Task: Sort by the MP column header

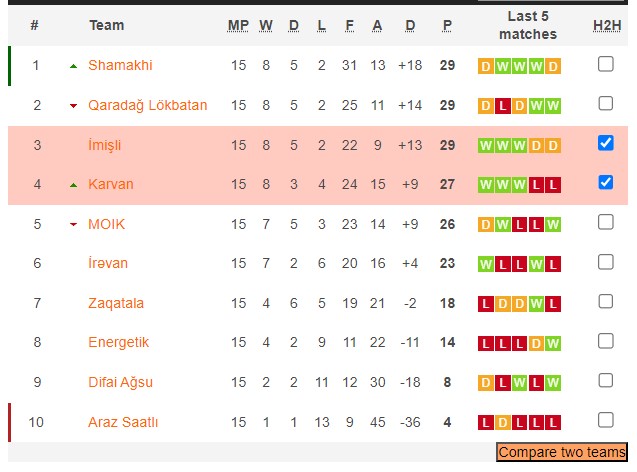Action: pos(238,25)
